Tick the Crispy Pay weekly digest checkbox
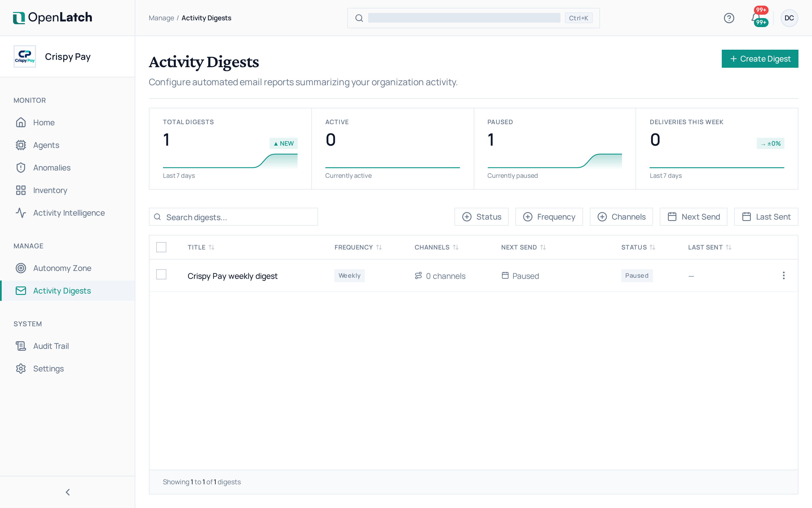The height and width of the screenshot is (508, 812). 161,275
